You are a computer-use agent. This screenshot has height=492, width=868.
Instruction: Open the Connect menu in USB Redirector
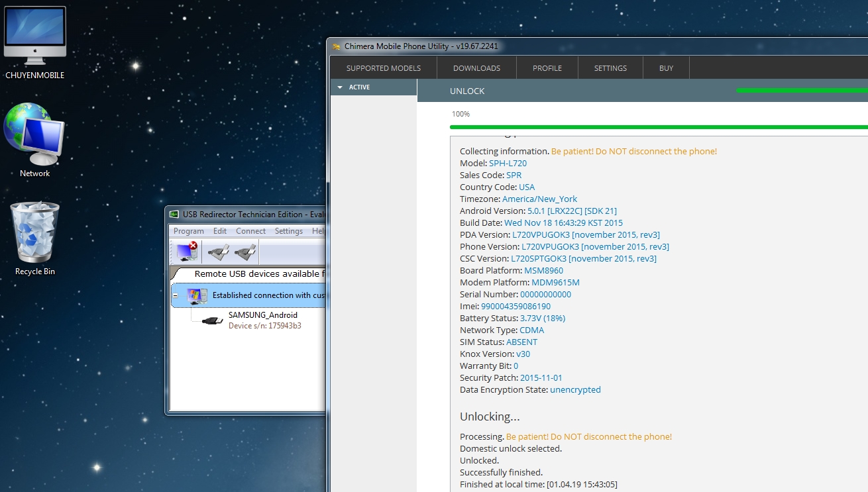(251, 231)
